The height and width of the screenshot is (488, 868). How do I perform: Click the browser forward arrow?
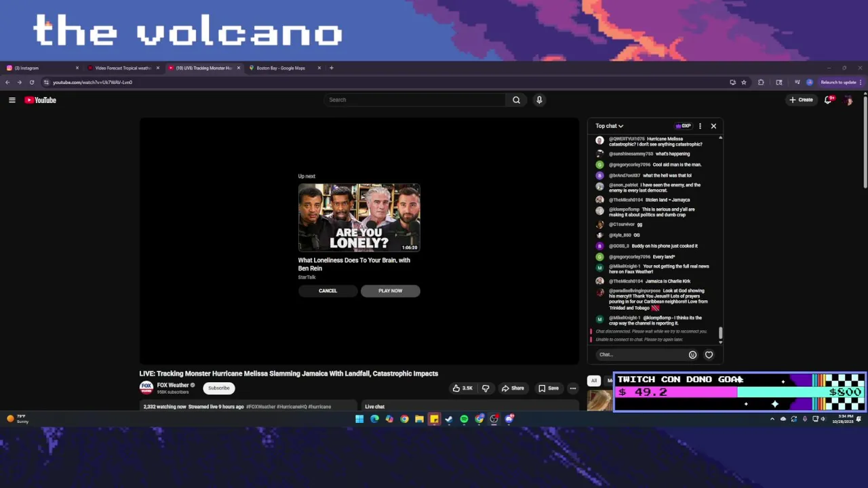[x=19, y=82]
